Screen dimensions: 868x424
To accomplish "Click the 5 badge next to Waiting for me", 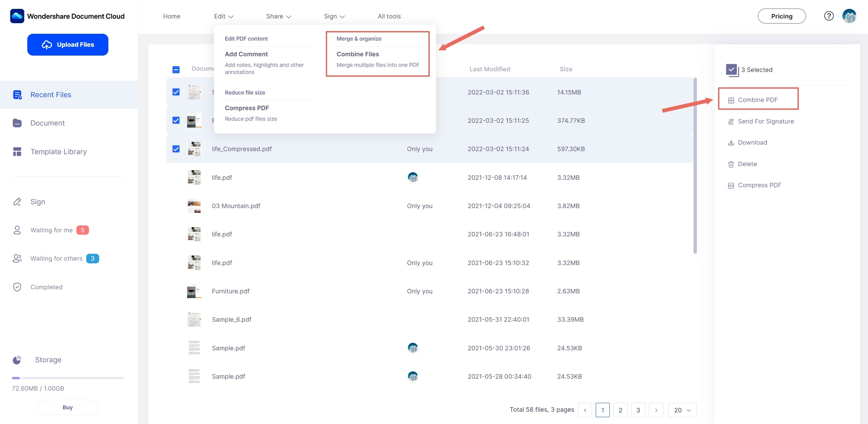I will pos(82,230).
